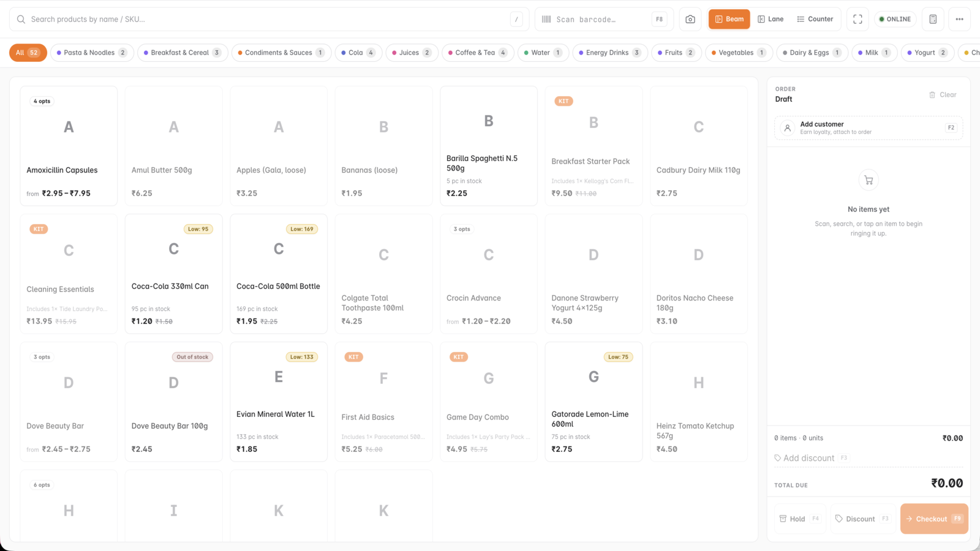Add First Aid Basics kit
The image size is (980, 551).
[383, 402]
